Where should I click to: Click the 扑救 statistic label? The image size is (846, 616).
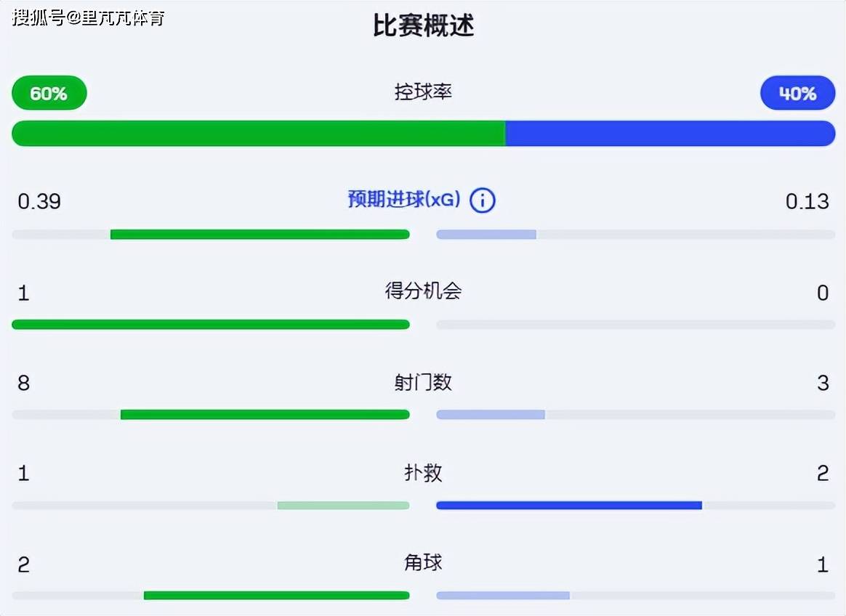tap(422, 472)
